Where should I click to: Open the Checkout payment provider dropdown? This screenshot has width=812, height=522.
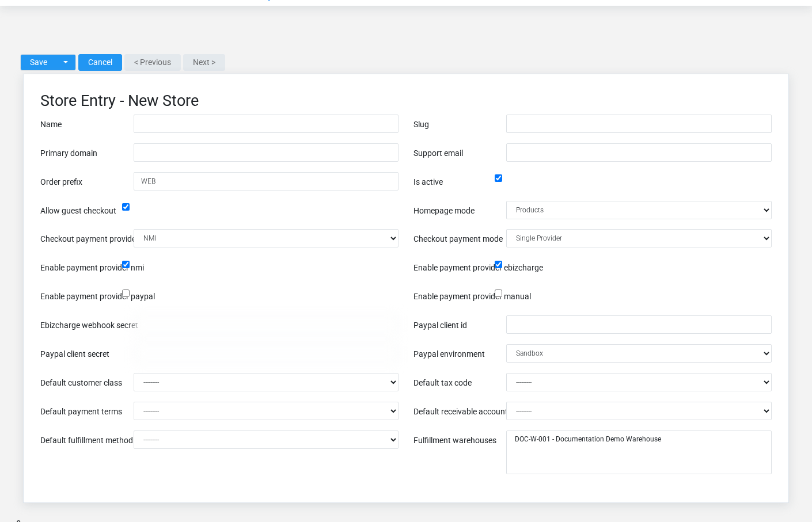pyautogui.click(x=266, y=238)
